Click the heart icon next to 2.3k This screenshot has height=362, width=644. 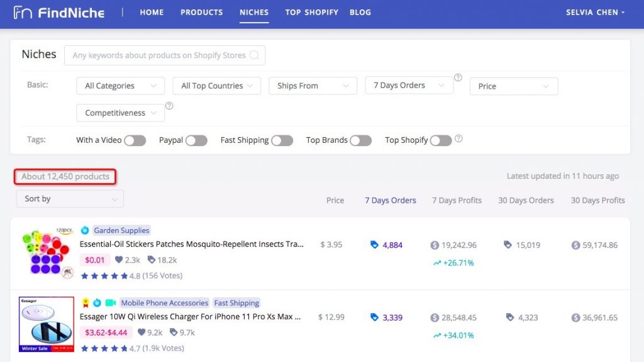tap(119, 259)
